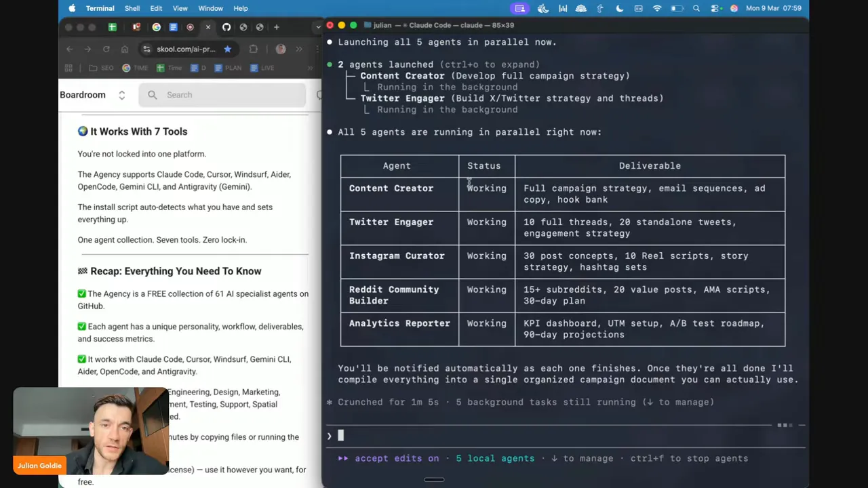Click the browser back arrow
Screen dimensions: 868x488
coord(69,49)
